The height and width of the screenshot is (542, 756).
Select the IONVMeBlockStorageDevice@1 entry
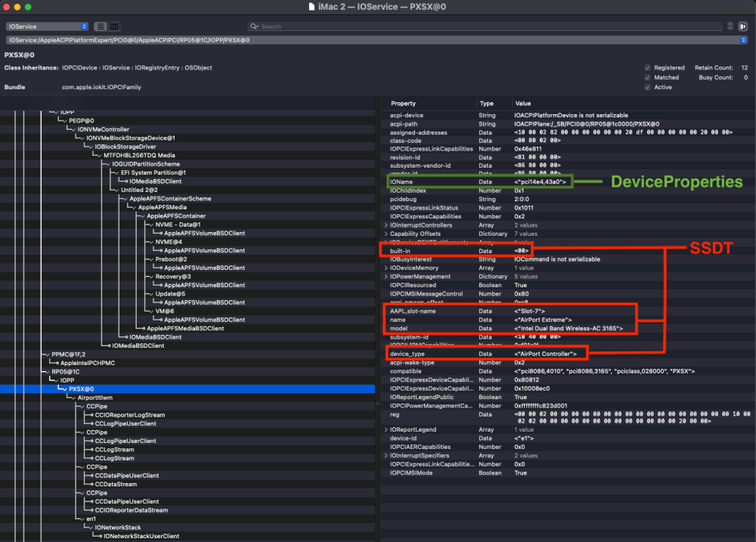point(130,138)
